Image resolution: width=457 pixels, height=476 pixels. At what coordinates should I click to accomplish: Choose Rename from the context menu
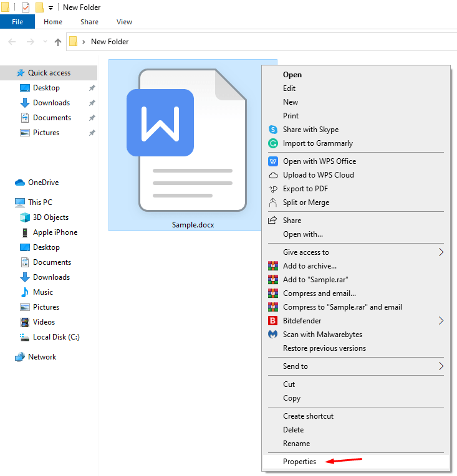[356, 444]
